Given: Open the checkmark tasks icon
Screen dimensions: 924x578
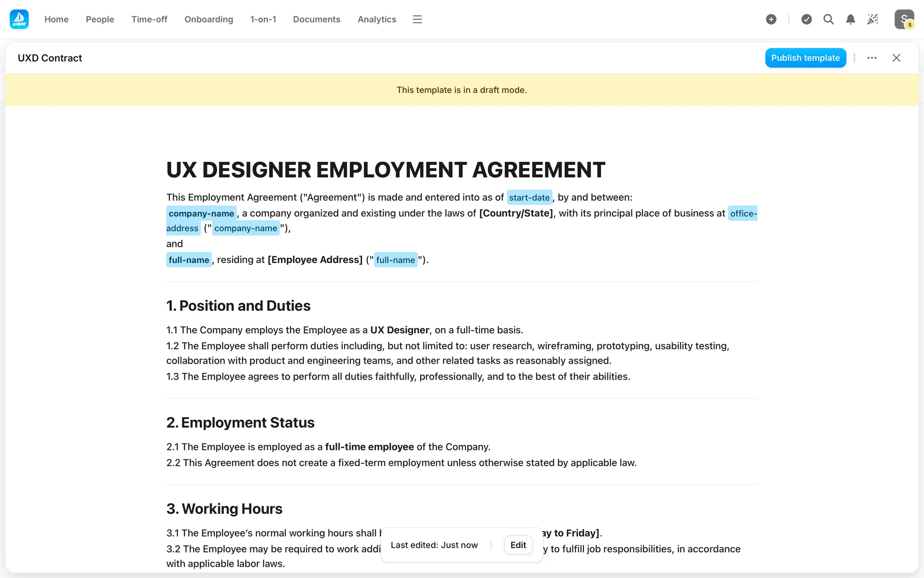Looking at the screenshot, I should coord(807,19).
